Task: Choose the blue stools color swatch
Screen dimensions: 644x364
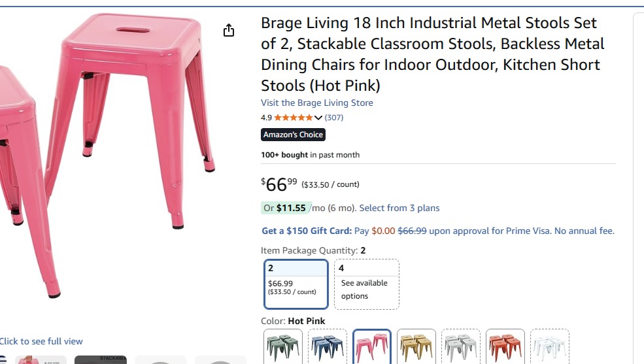Action: pyautogui.click(x=328, y=346)
